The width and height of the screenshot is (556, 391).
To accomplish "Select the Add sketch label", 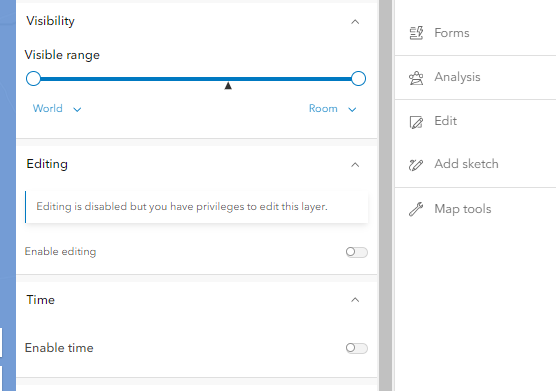I will coord(466,164).
